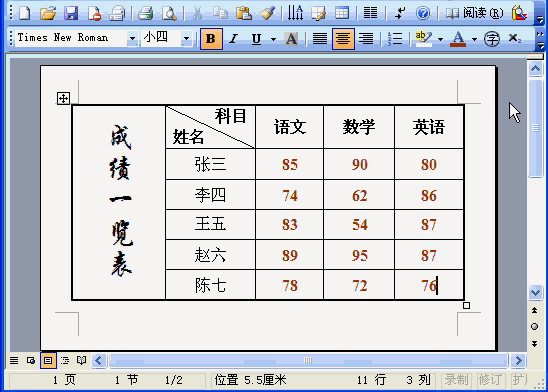Cut selection with scissors icon
548x392 pixels.
tap(197, 14)
